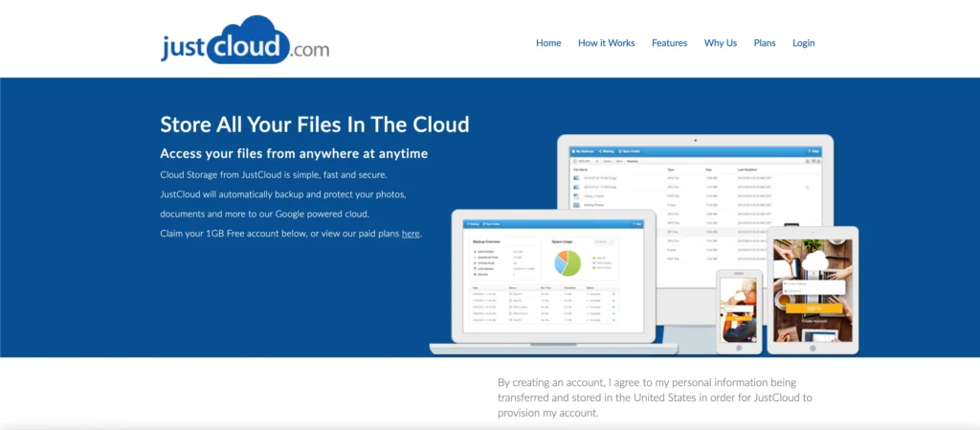
Task: Click 'By creating an account' agreement text
Action: (655, 397)
